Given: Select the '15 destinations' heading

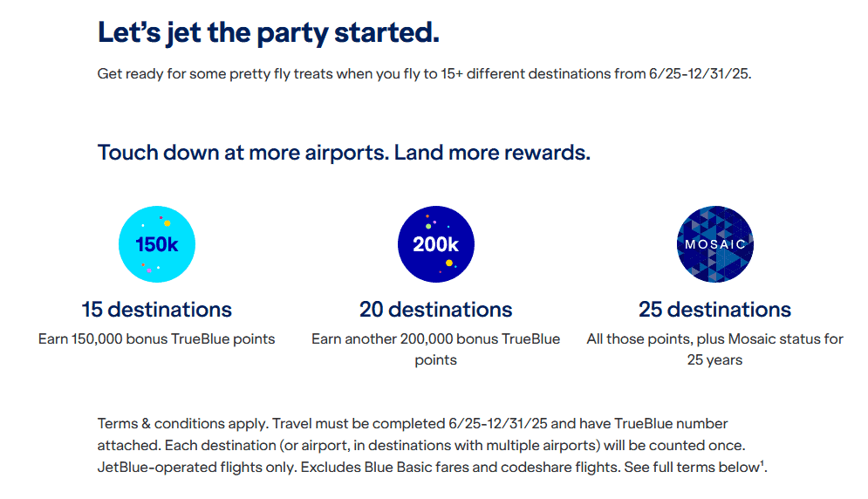Looking at the screenshot, I should click(x=156, y=310).
